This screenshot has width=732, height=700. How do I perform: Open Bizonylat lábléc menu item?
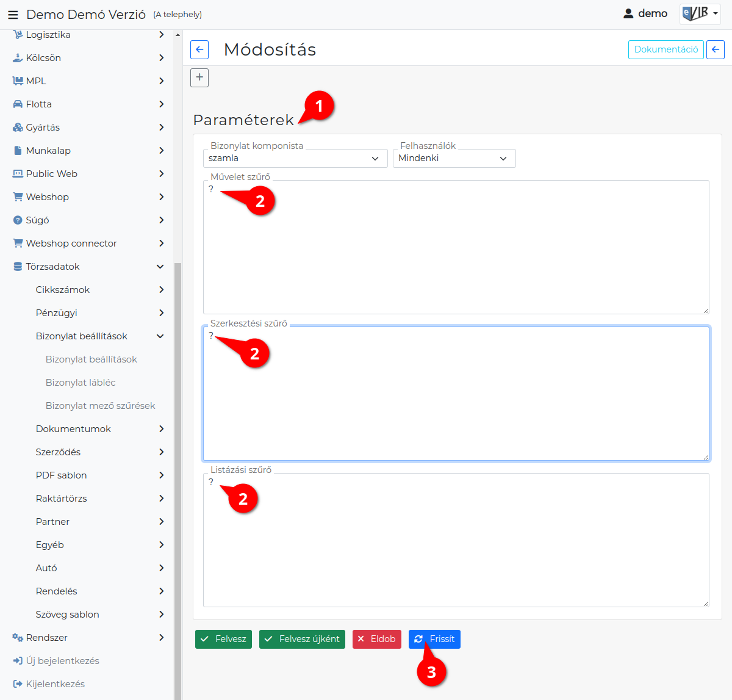tap(81, 383)
